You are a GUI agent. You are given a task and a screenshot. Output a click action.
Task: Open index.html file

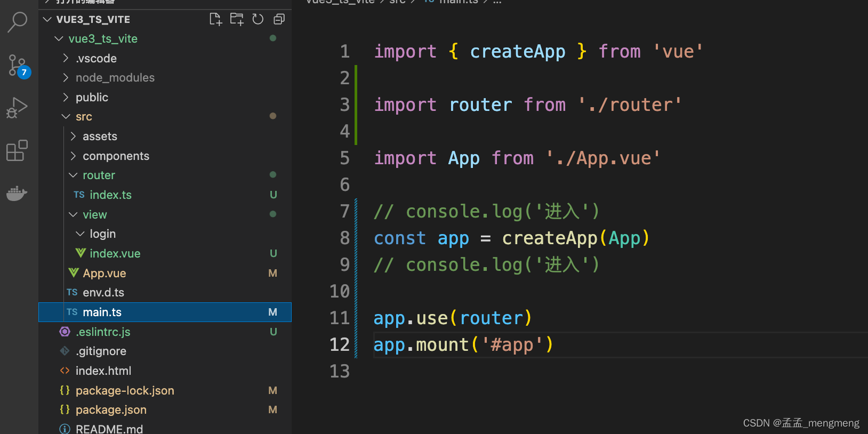coord(165,371)
